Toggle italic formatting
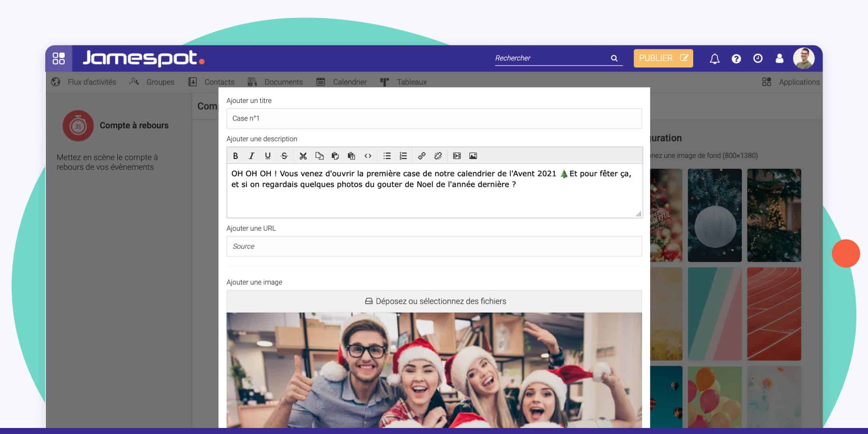The height and width of the screenshot is (434, 868). [252, 156]
